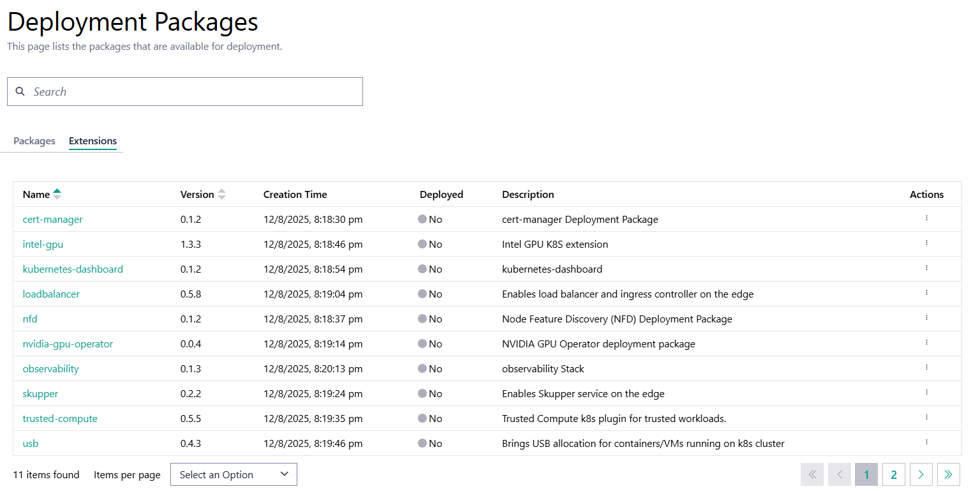Expand the Items per page dropdown
Viewport: 980px width, 491px height.
(234, 474)
